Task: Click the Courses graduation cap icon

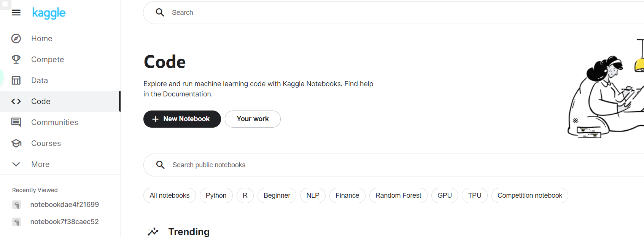Action: (x=16, y=143)
